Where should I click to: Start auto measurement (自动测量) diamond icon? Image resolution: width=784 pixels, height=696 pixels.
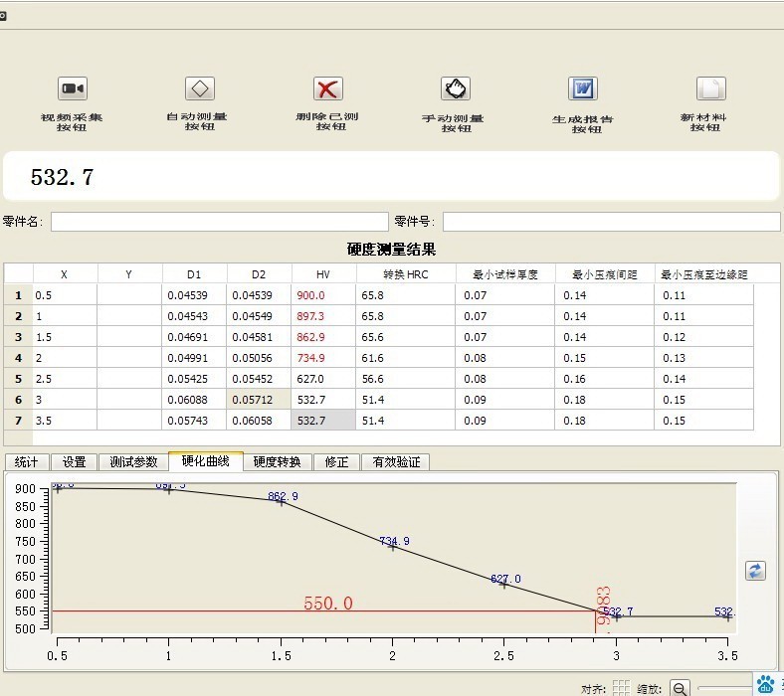[x=200, y=89]
